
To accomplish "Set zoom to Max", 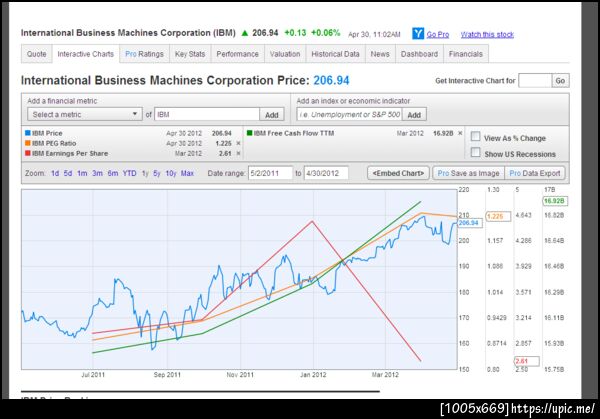I will click(187, 173).
